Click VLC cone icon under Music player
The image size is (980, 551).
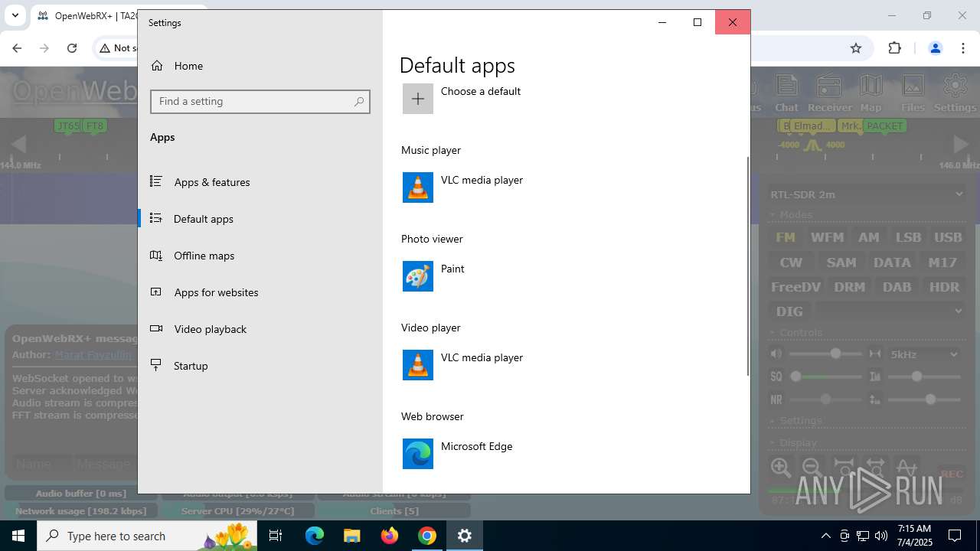(418, 187)
